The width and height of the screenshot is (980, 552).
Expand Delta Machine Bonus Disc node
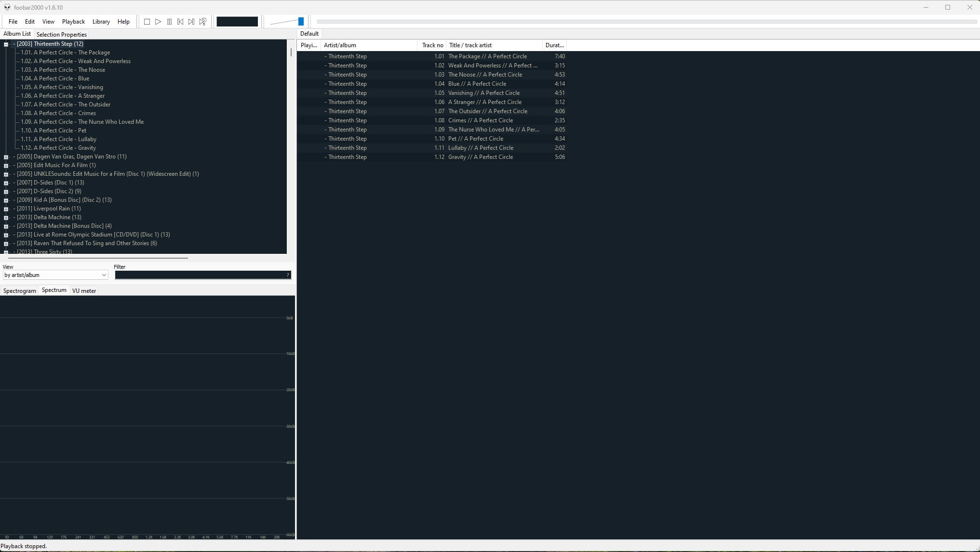pyautogui.click(x=6, y=226)
